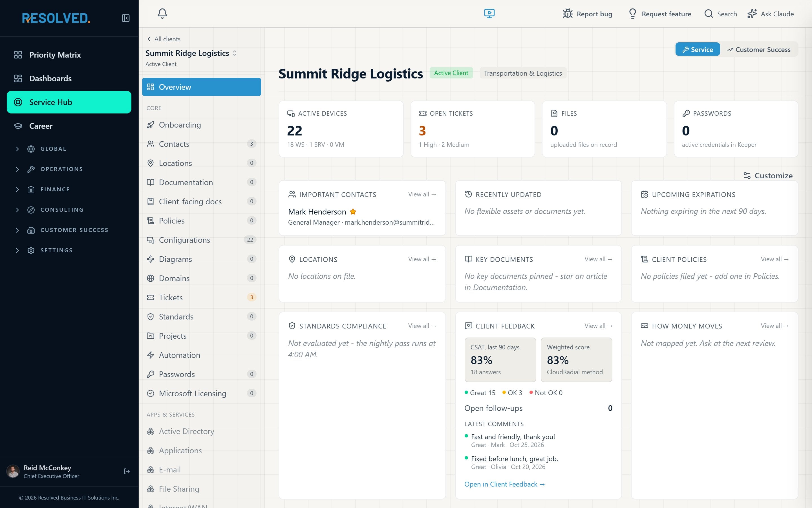Open Configurations with 22 badge
Image resolution: width=812 pixels, height=508 pixels.
click(x=201, y=240)
